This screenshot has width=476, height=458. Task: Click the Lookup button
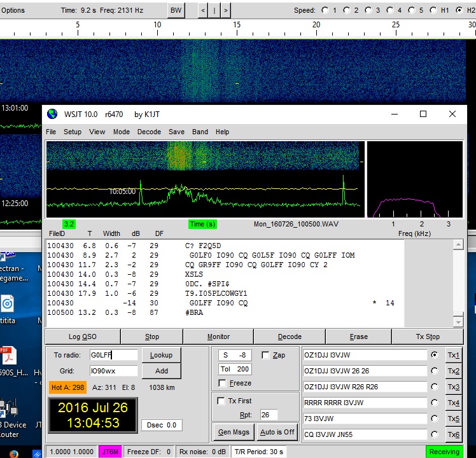click(161, 355)
